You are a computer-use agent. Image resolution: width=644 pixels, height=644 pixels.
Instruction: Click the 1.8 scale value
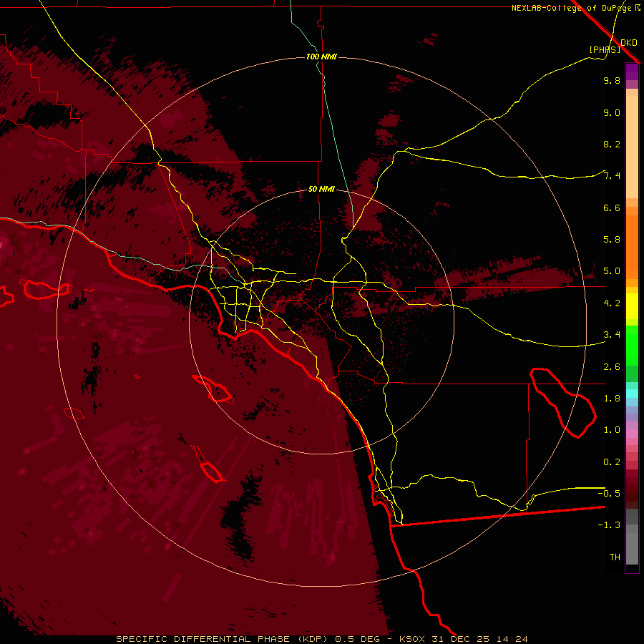(x=612, y=399)
